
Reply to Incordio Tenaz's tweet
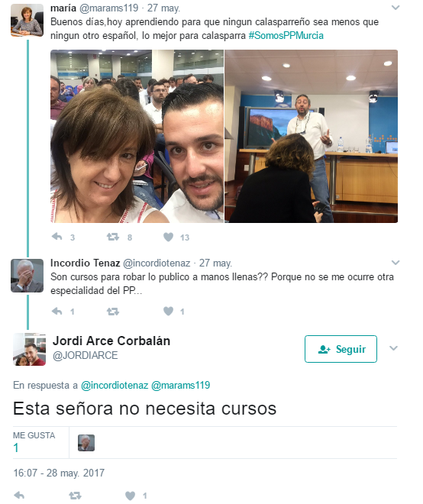[x=57, y=311]
